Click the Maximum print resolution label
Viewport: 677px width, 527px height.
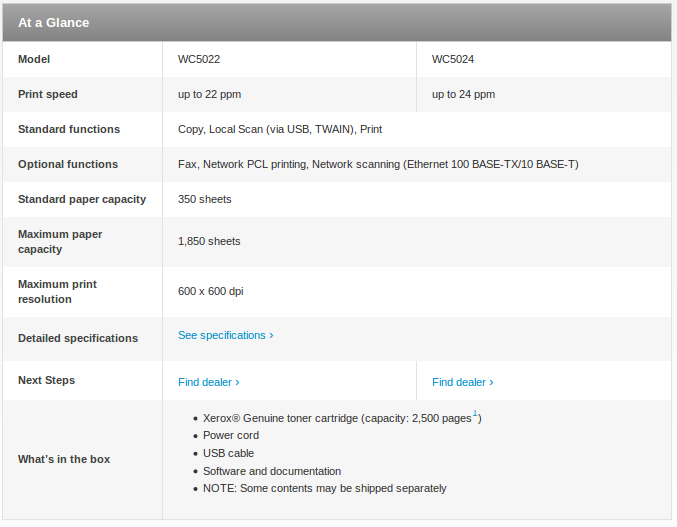click(57, 292)
